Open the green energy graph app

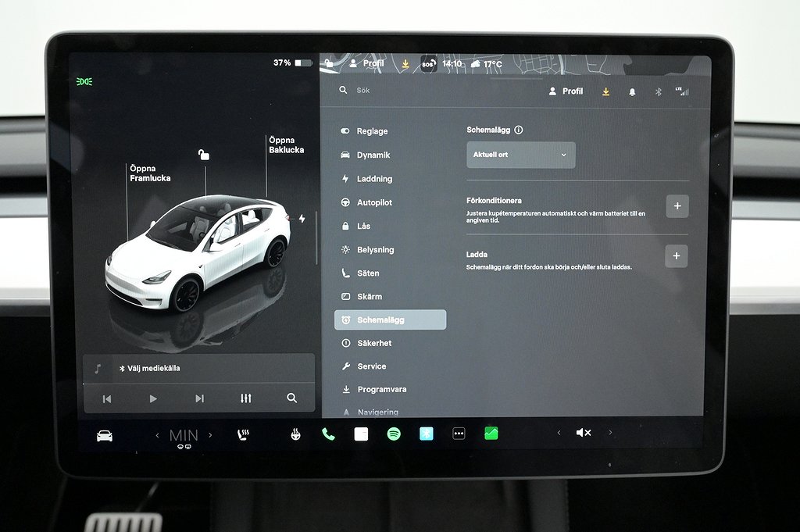coord(491,433)
